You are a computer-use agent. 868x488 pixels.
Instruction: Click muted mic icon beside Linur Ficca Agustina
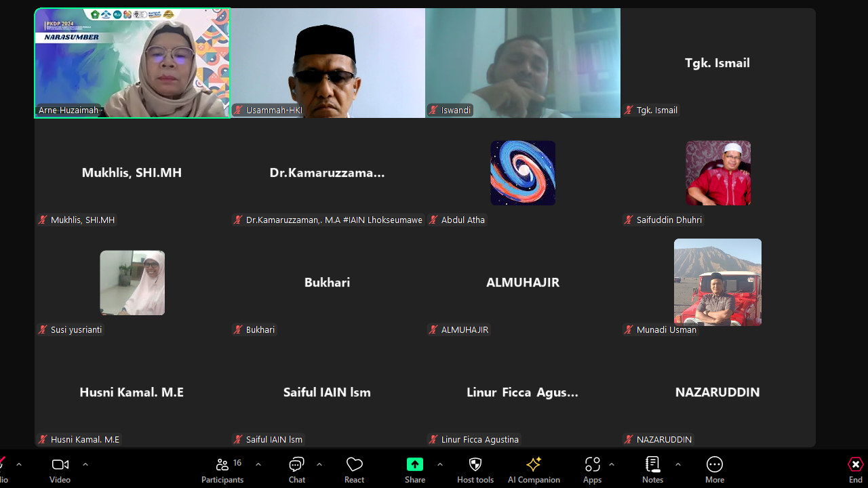pos(433,439)
